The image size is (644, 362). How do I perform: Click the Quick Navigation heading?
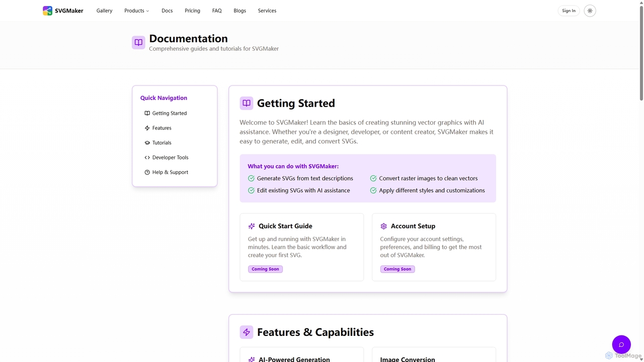click(164, 98)
